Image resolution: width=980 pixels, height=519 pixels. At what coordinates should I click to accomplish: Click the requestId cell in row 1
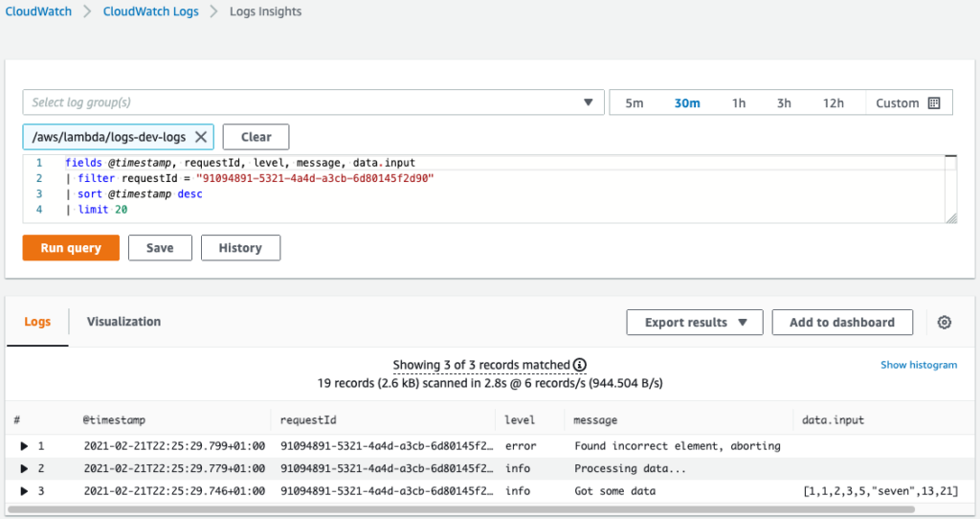387,446
